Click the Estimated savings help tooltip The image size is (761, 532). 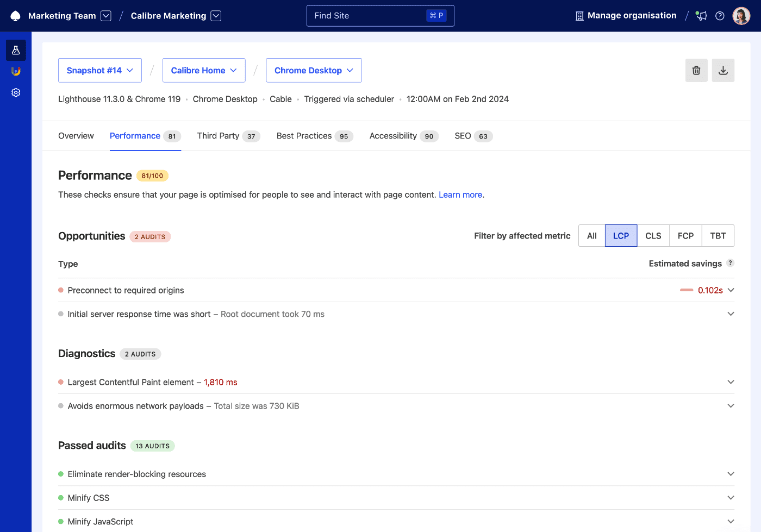coord(730,263)
